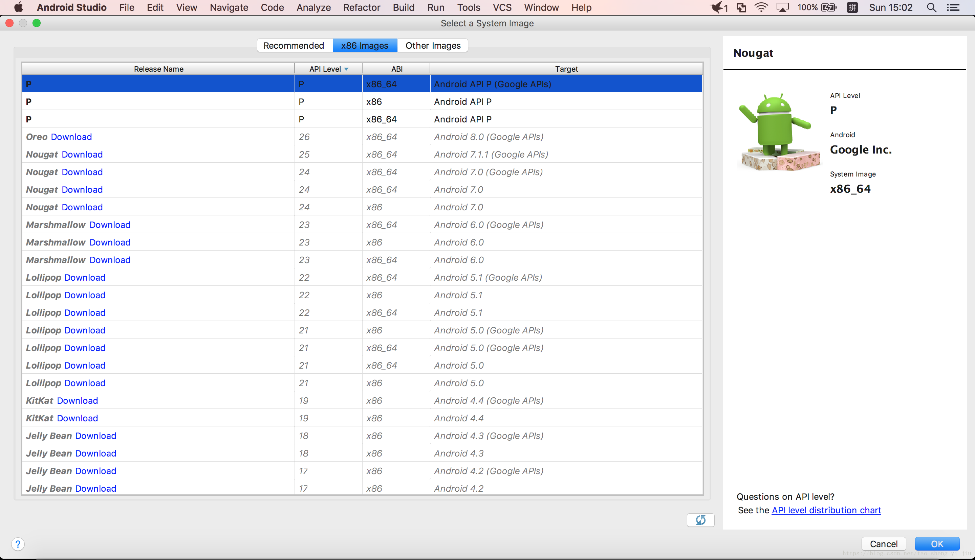
Task: Toggle API Level column sort arrow
Action: [x=346, y=69]
